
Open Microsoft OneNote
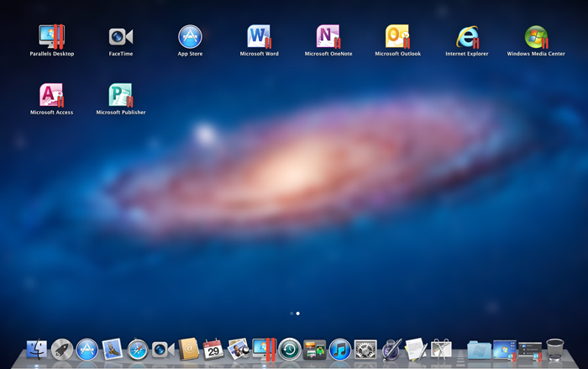coord(328,37)
